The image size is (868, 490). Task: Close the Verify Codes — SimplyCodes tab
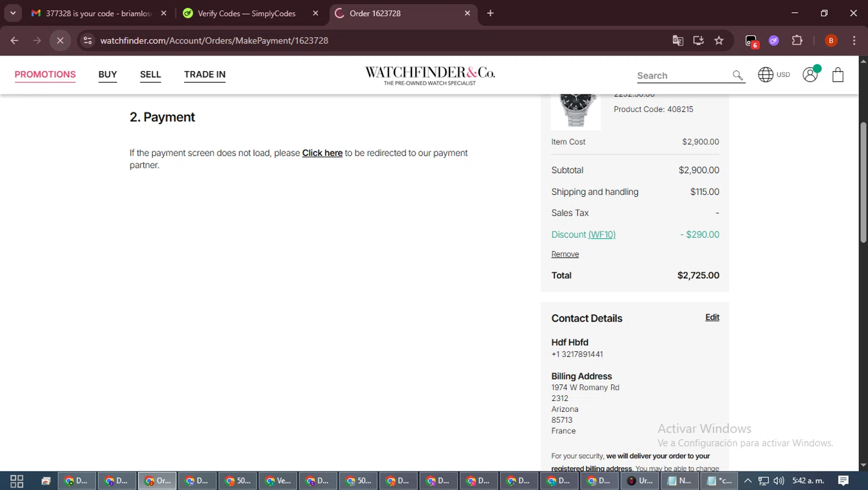315,13
